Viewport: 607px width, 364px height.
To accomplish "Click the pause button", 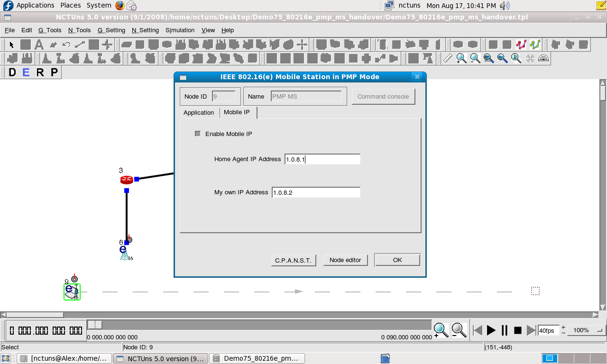I will 505,330.
